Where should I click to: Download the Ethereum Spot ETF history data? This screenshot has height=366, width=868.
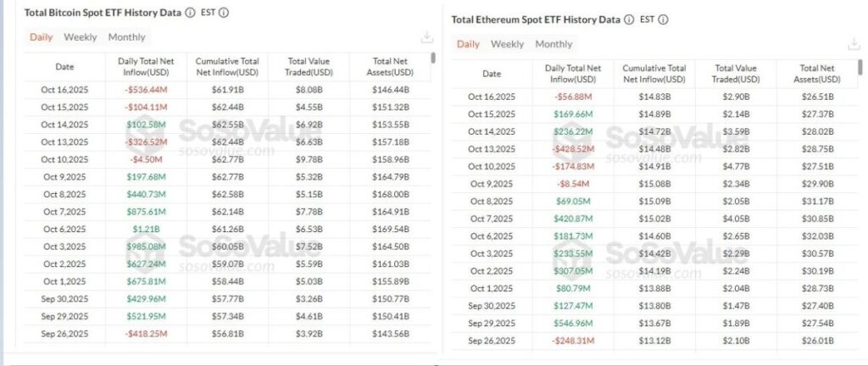coord(854,45)
